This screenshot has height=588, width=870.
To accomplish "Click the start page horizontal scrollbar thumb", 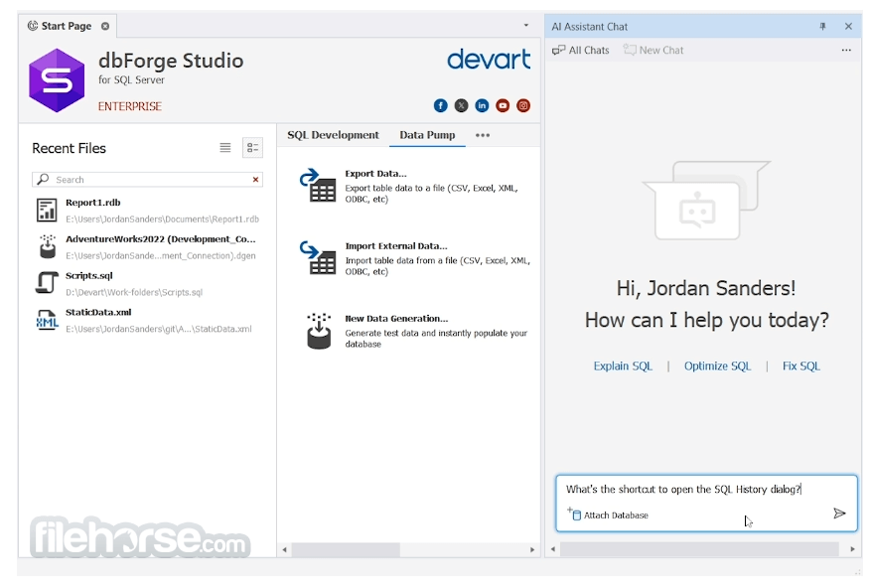I will click(x=347, y=549).
